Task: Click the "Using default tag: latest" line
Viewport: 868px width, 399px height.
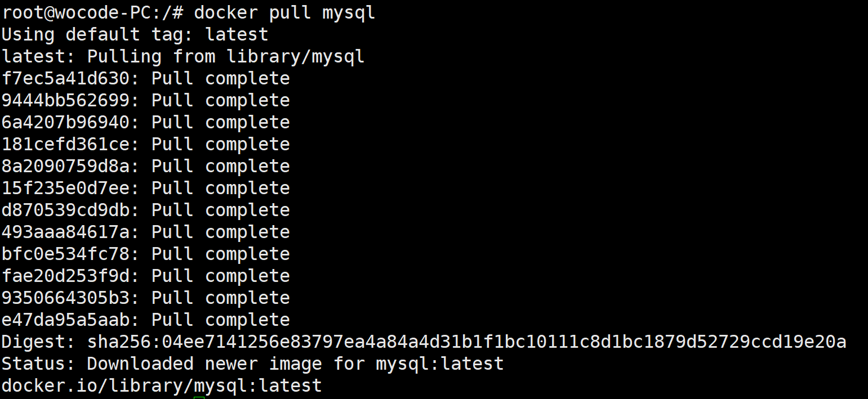Action: pos(135,34)
